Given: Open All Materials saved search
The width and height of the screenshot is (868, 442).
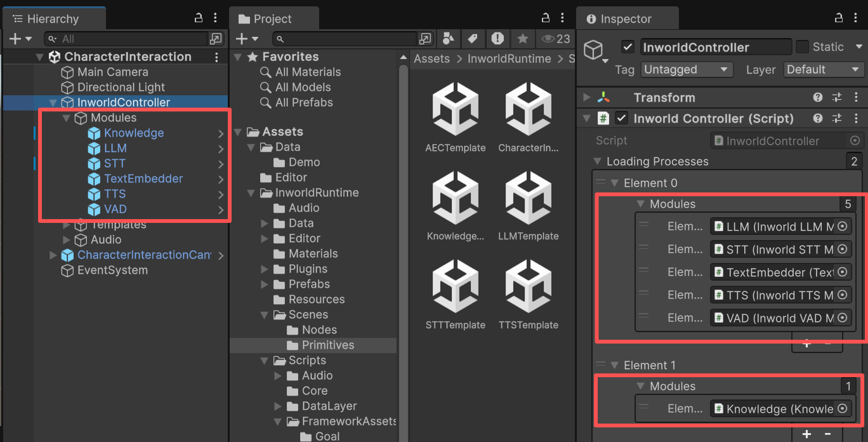Looking at the screenshot, I should tap(308, 72).
